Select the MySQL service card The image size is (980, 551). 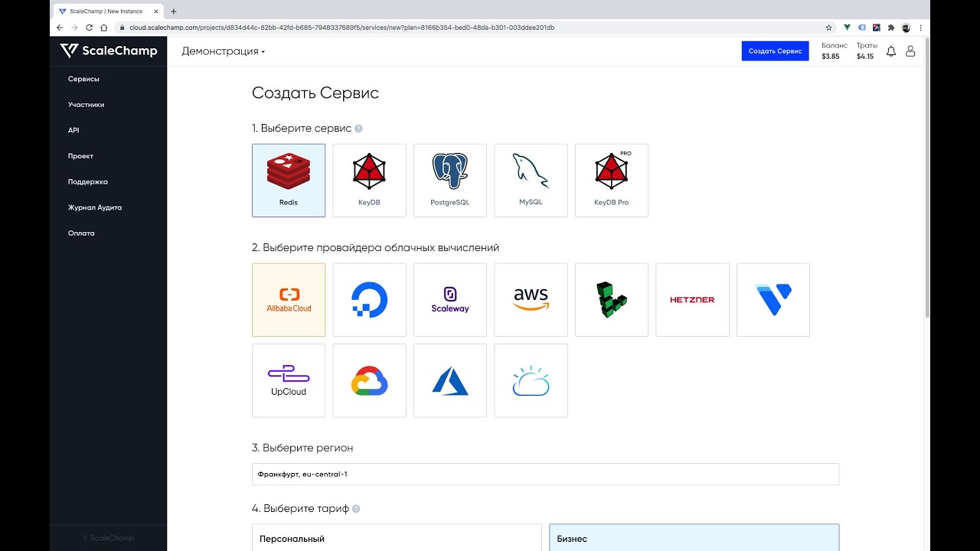(x=531, y=181)
